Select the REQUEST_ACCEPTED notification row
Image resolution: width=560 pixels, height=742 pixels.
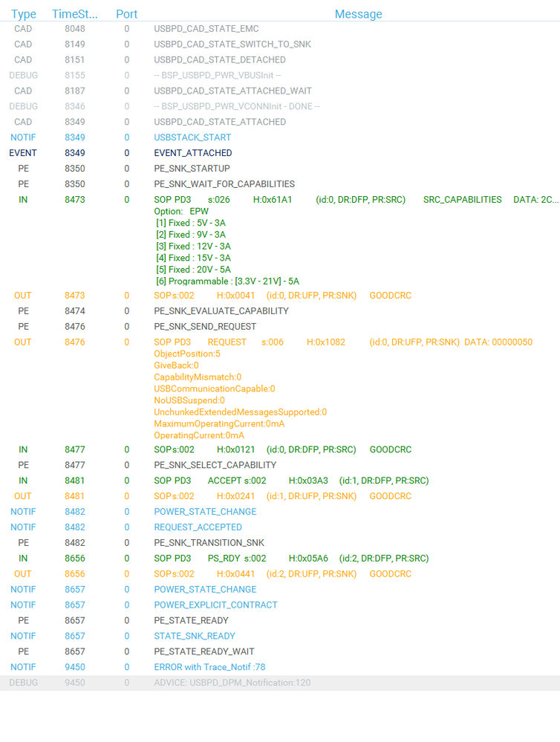coord(280,527)
